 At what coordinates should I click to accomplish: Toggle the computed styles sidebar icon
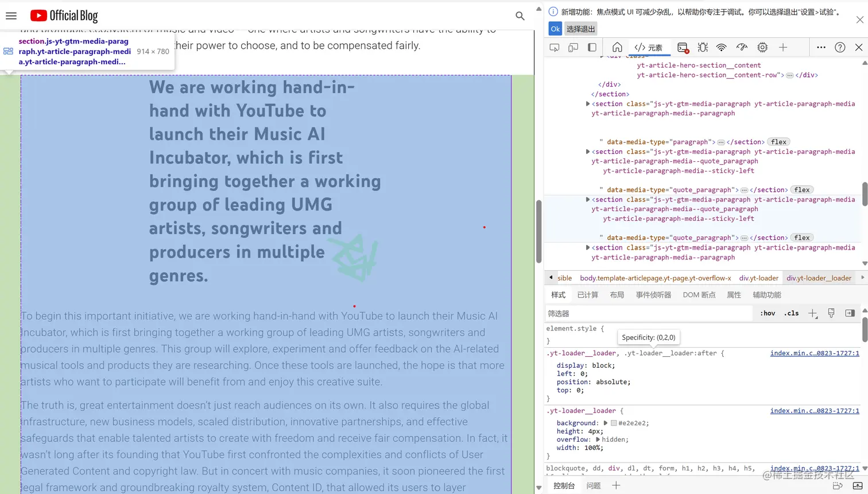coord(850,313)
